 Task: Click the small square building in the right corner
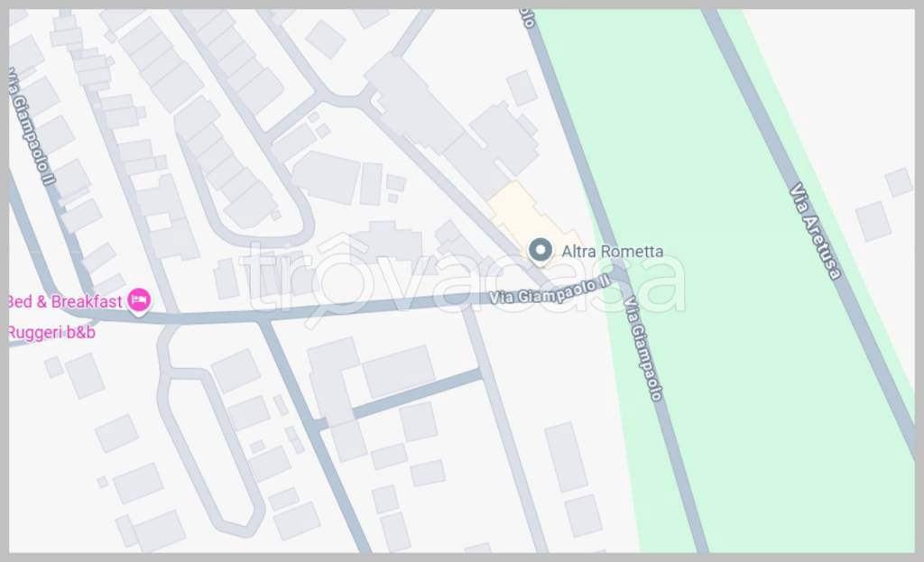tap(899, 182)
